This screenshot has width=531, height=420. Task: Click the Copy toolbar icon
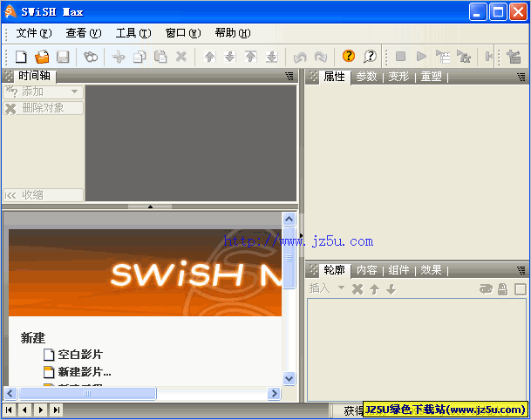tap(140, 57)
